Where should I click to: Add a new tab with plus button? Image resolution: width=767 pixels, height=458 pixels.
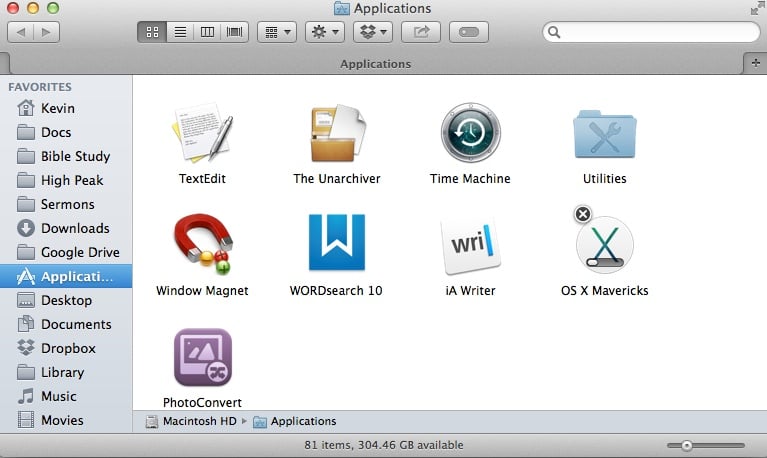click(755, 63)
